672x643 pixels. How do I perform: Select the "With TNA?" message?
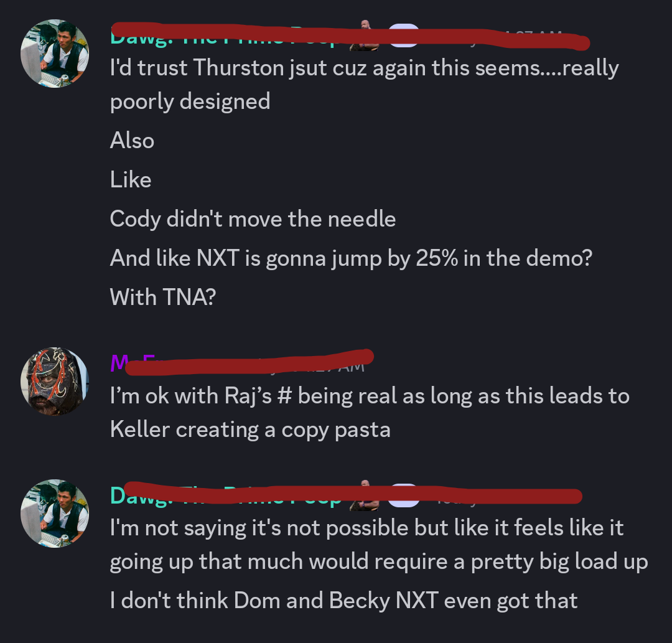click(163, 297)
